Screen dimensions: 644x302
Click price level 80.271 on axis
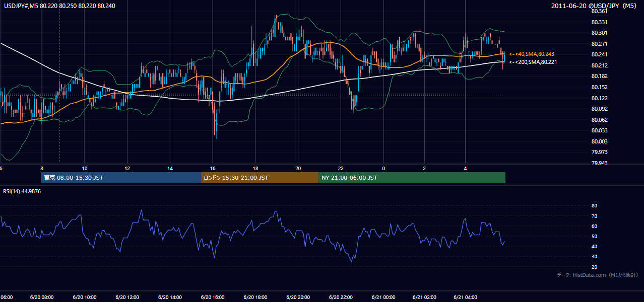pos(599,44)
